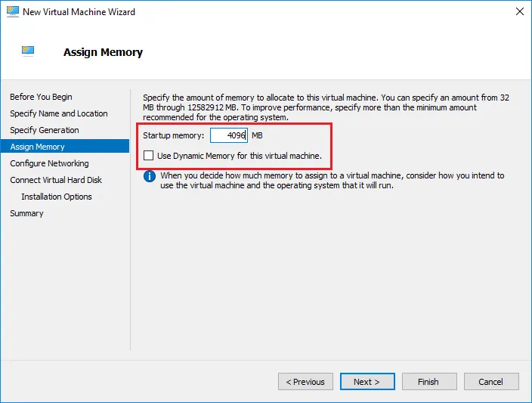Image resolution: width=532 pixels, height=403 pixels.
Task: Click the Assign Memory page heading
Action: (103, 52)
